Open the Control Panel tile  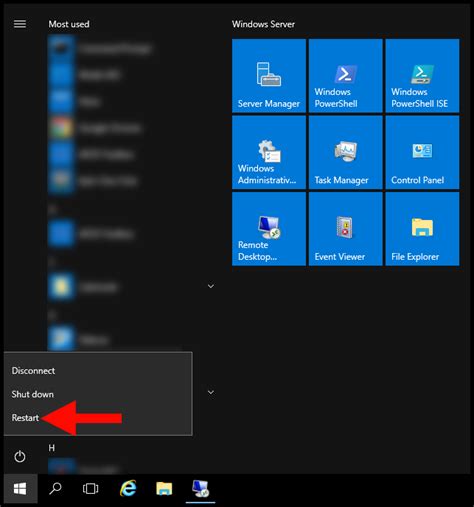(x=422, y=152)
